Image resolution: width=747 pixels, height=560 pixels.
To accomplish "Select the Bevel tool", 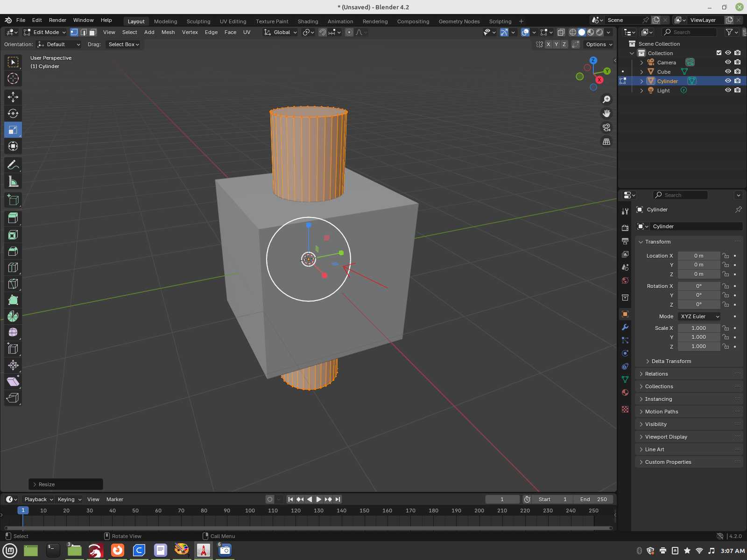I will [x=13, y=251].
